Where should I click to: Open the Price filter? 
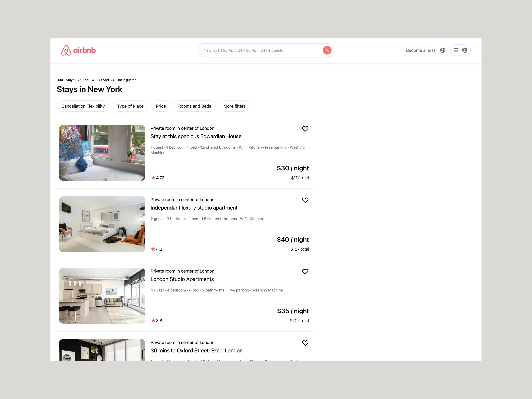[161, 106]
